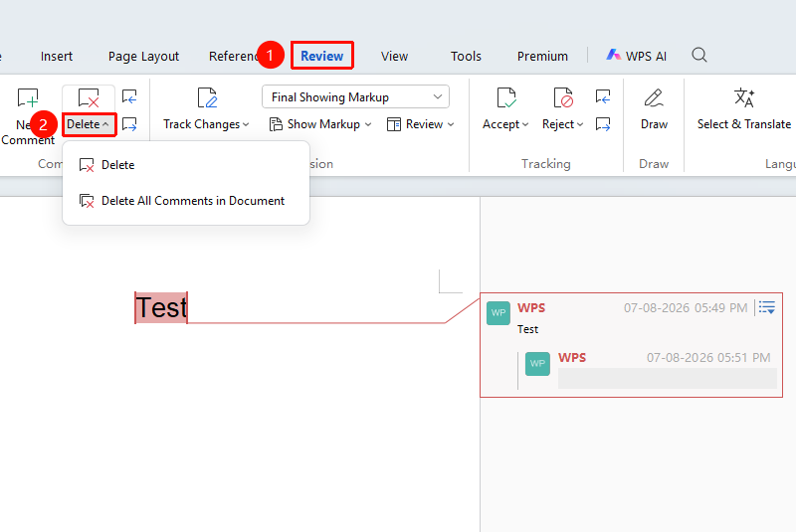Jump to previous tracked change icon
Image resolution: width=796 pixels, height=532 pixels.
(x=603, y=96)
